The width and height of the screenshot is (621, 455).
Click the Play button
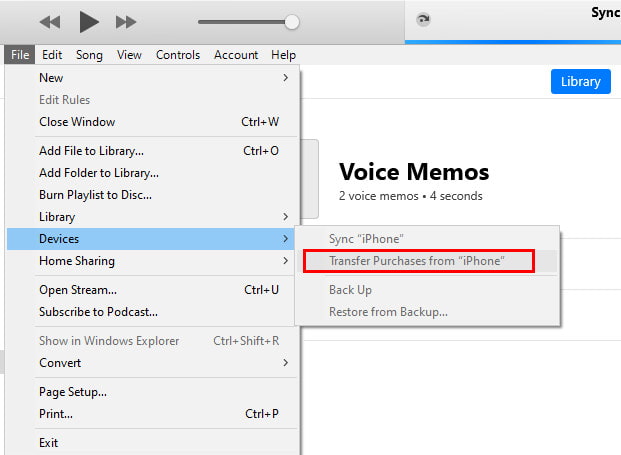[x=89, y=21]
